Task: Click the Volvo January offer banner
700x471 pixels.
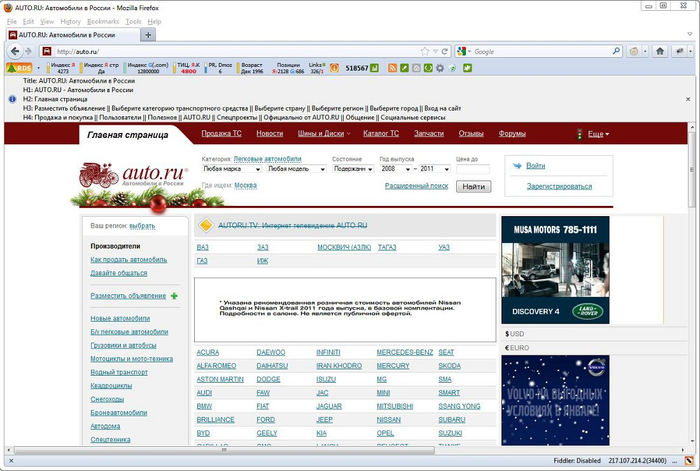Action: [555, 400]
